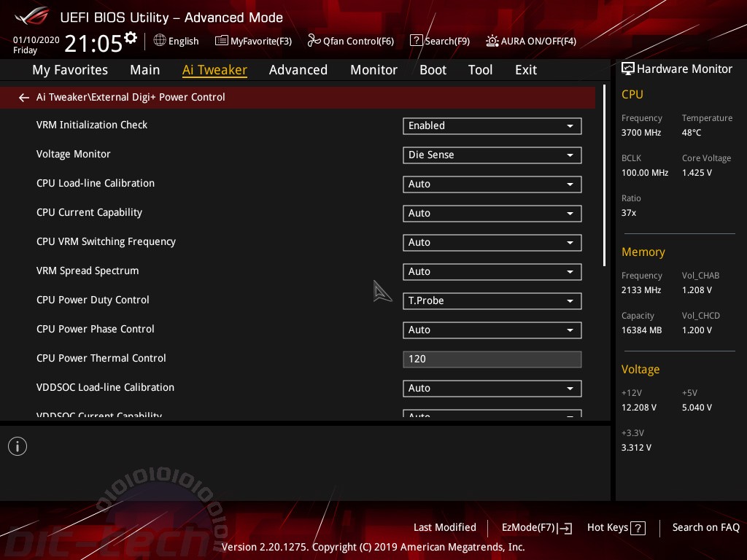Image resolution: width=747 pixels, height=560 pixels.
Task: Click CPU VRM Switching Frequency label
Action: pyautogui.click(x=106, y=241)
